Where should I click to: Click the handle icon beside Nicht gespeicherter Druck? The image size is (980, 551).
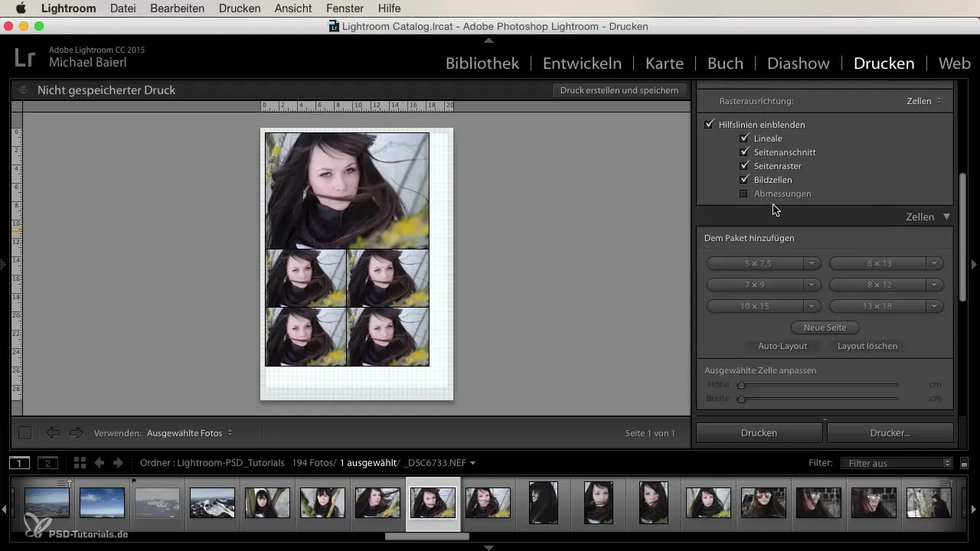click(x=23, y=90)
